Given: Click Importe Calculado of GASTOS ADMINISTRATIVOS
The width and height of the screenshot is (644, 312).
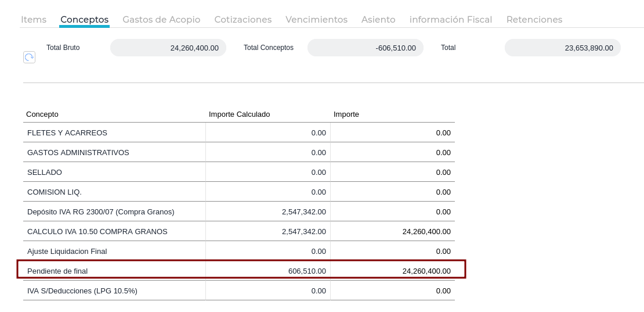Looking at the screenshot, I should point(268,152).
